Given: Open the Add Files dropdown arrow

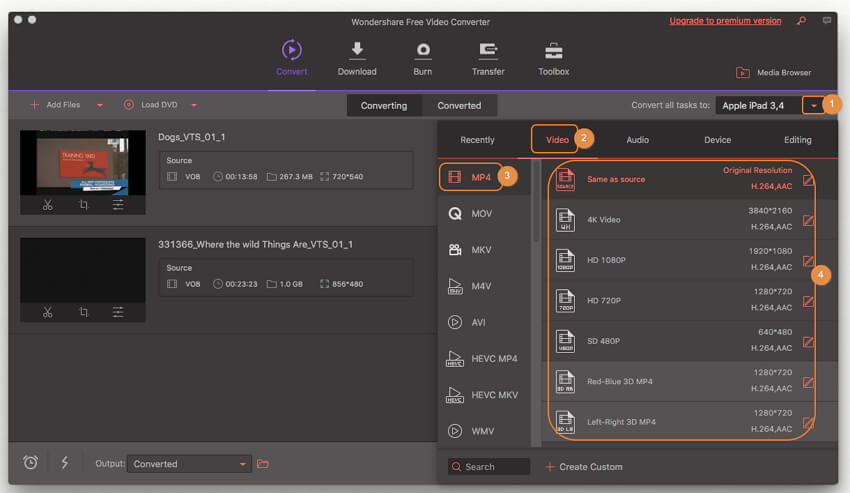Looking at the screenshot, I should pos(100,105).
